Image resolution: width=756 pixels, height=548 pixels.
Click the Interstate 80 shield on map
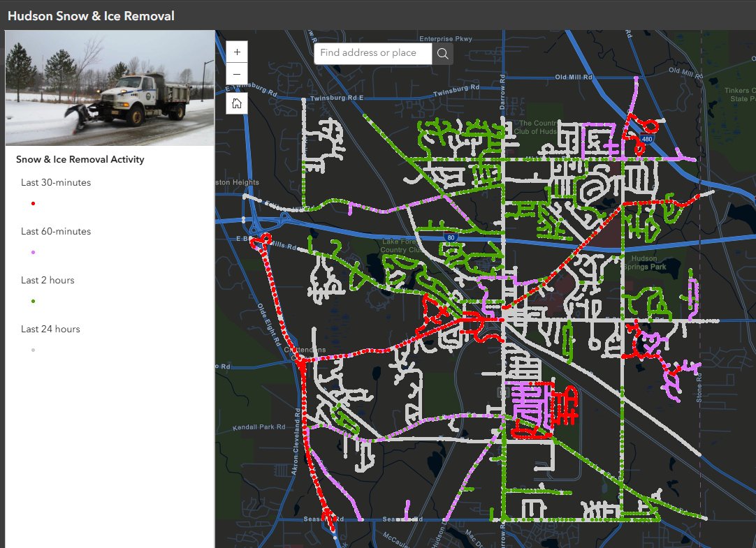pyautogui.click(x=451, y=237)
